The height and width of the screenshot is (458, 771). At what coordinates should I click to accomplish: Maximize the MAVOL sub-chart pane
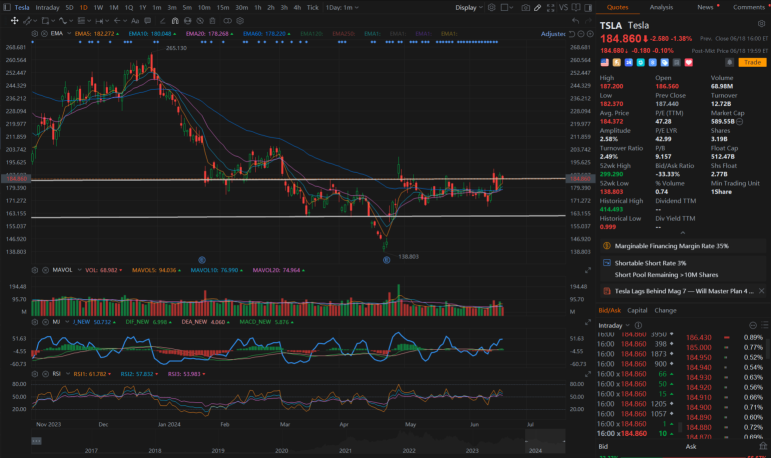coord(588,271)
